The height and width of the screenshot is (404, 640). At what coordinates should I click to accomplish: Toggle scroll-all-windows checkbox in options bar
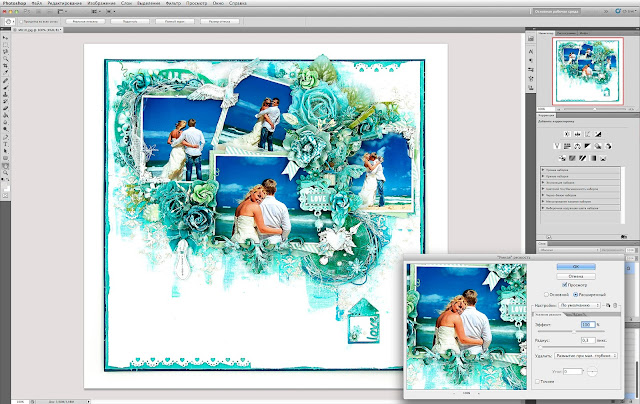point(21,21)
